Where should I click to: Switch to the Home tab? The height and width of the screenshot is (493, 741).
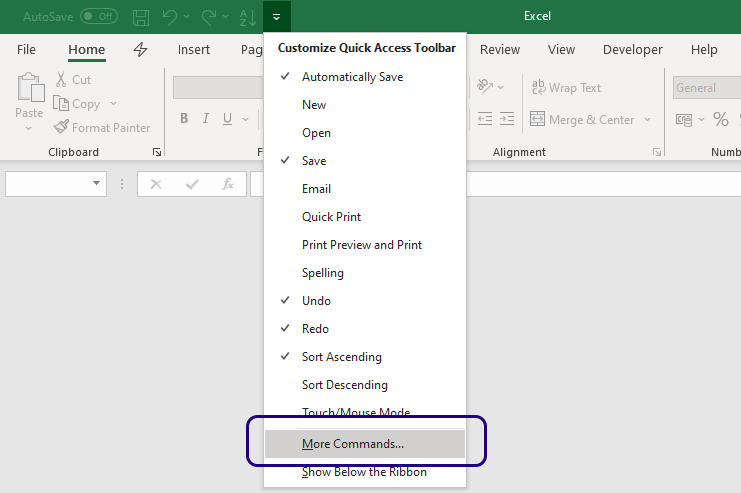click(86, 49)
